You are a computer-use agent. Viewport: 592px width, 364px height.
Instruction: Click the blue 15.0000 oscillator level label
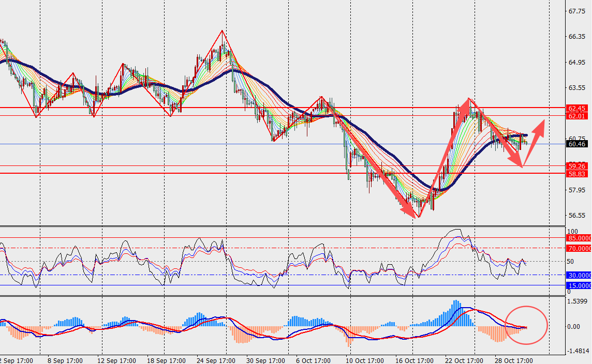[579, 285]
